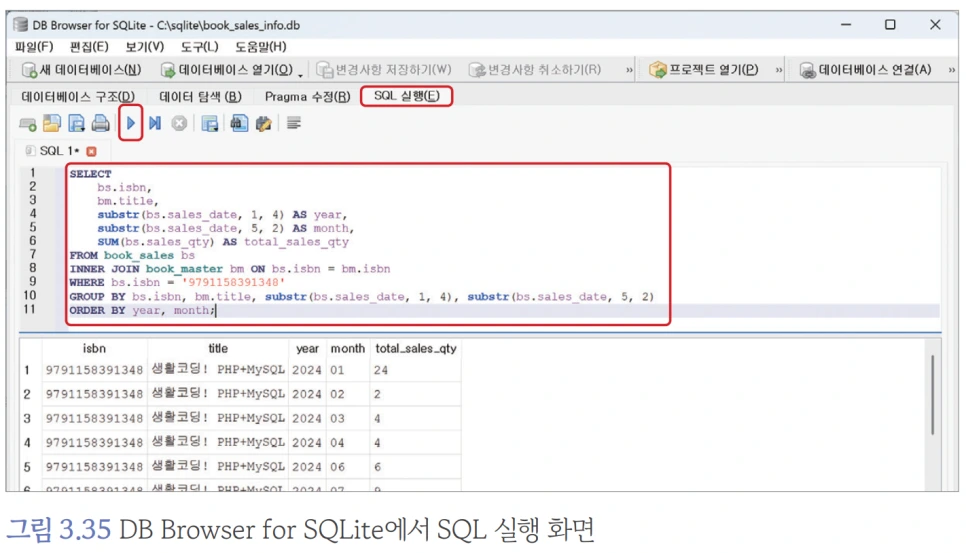
Task: Open find and replace icon
Action: click(264, 124)
